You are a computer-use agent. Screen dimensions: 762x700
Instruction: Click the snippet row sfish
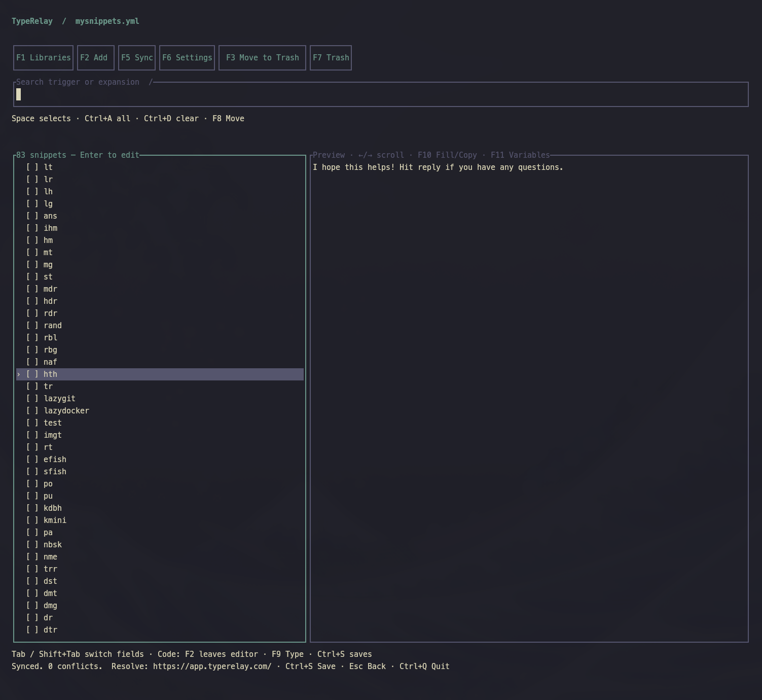(160, 472)
